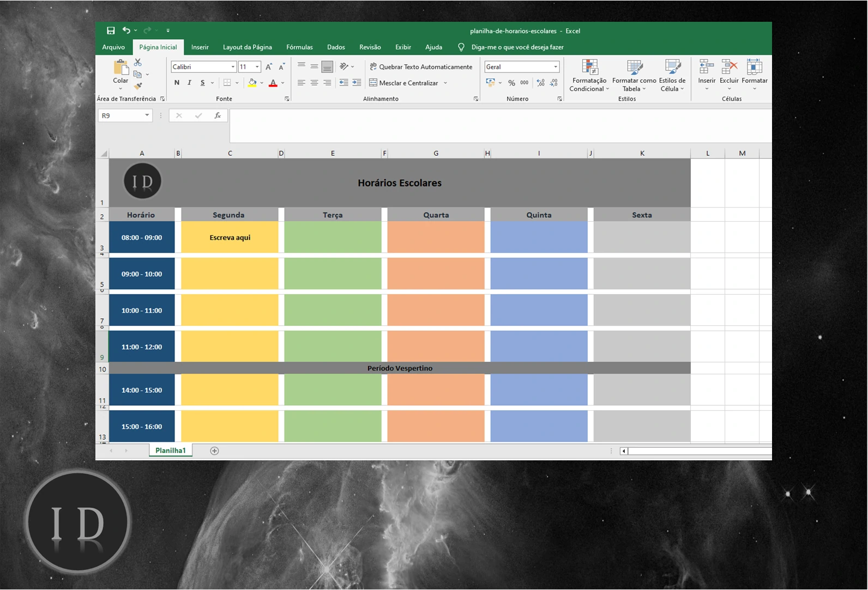Add a new sheet with plus button

coord(214,451)
